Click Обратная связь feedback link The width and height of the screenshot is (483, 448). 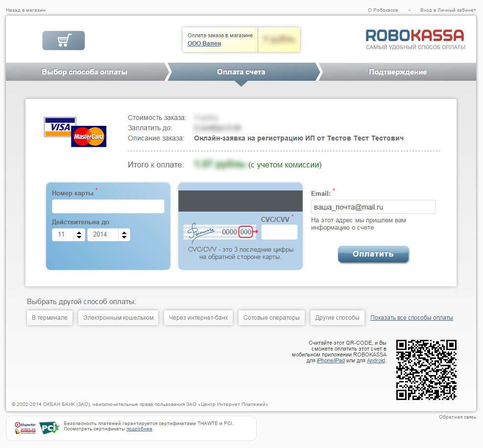click(x=458, y=417)
